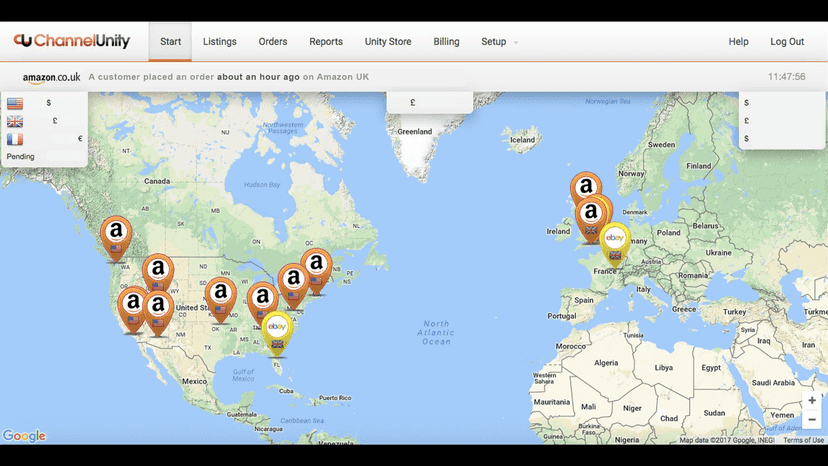828x466 pixels.
Task: Click the ChannelUnity logo
Action: pos(72,41)
